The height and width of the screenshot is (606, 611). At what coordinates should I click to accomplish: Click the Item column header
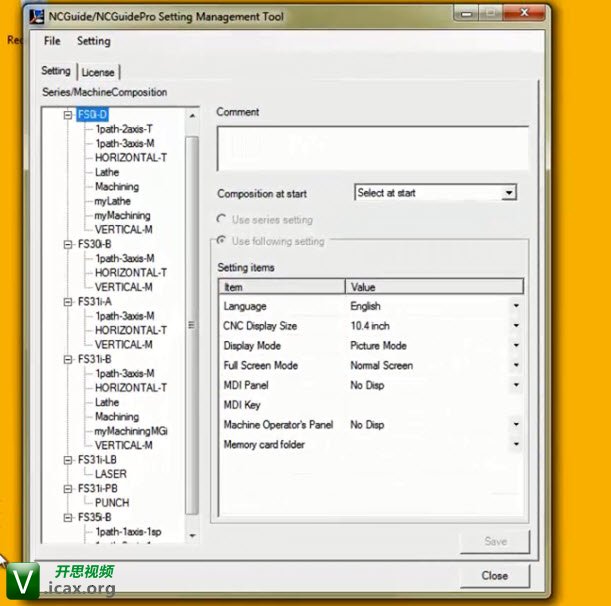pos(282,287)
